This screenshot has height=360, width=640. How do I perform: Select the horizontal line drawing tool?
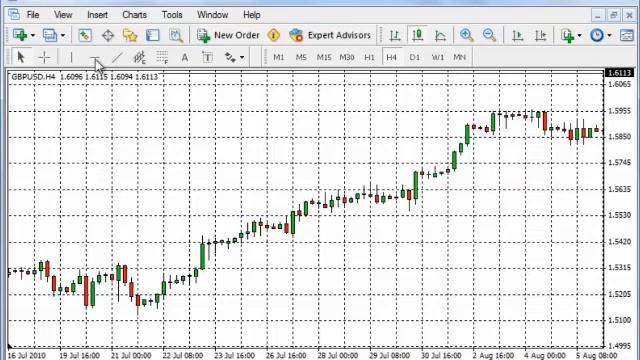click(x=94, y=57)
